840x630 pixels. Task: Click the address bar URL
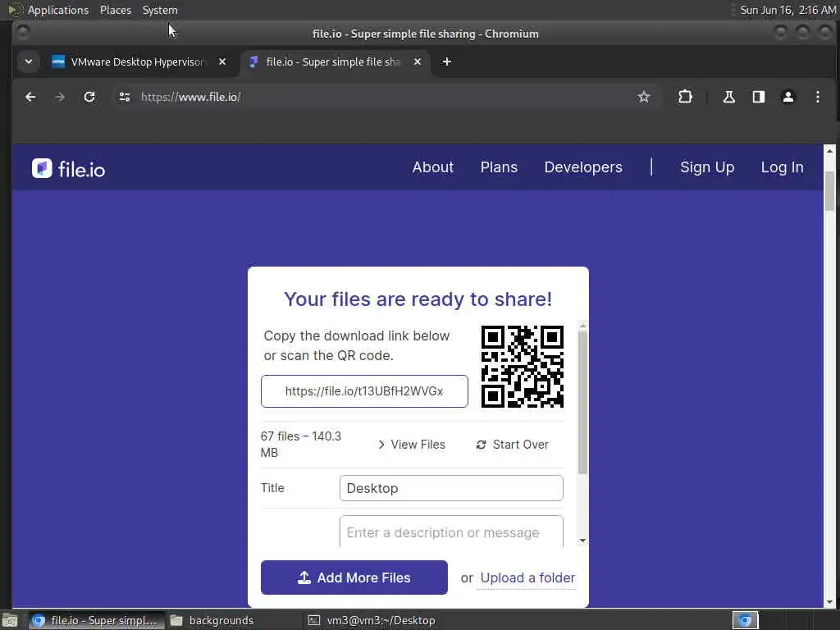190,97
